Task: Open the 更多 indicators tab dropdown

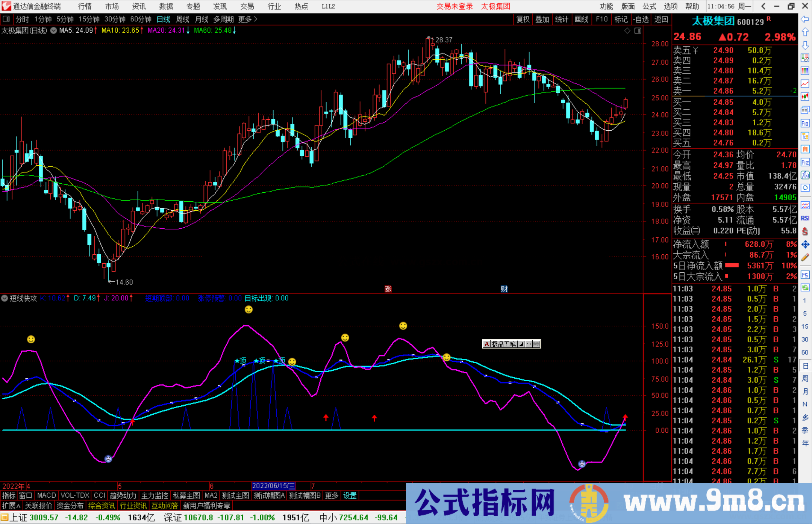Action: pos(332,495)
